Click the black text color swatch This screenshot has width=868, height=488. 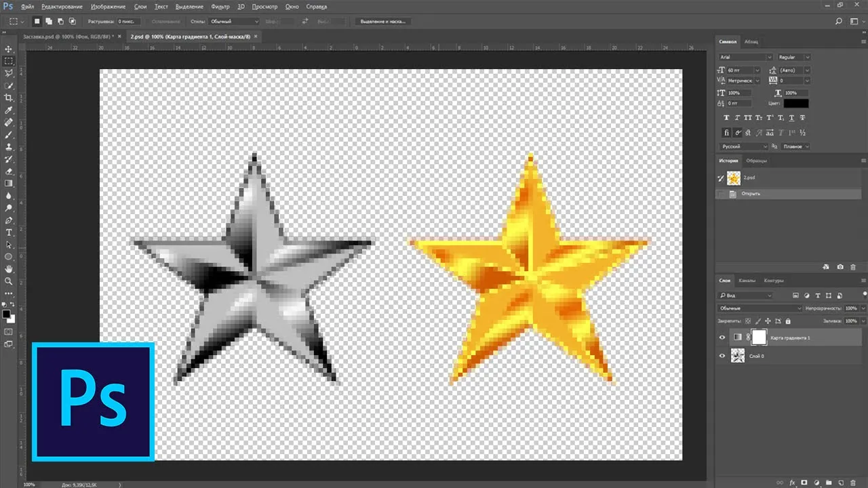[795, 103]
